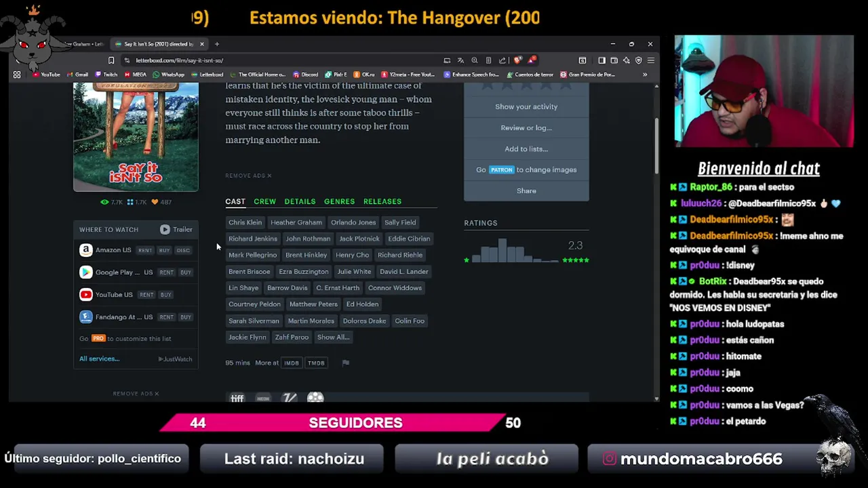Open the Twitch bookmark

point(106,75)
